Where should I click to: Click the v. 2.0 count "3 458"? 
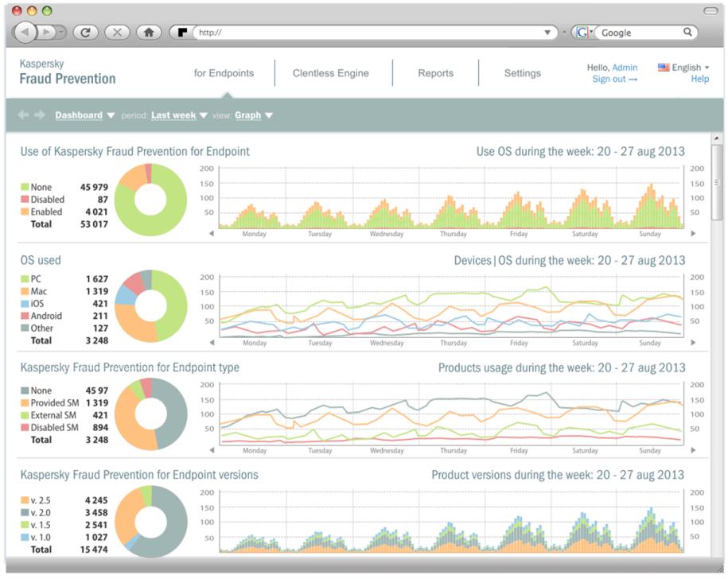pos(96,513)
